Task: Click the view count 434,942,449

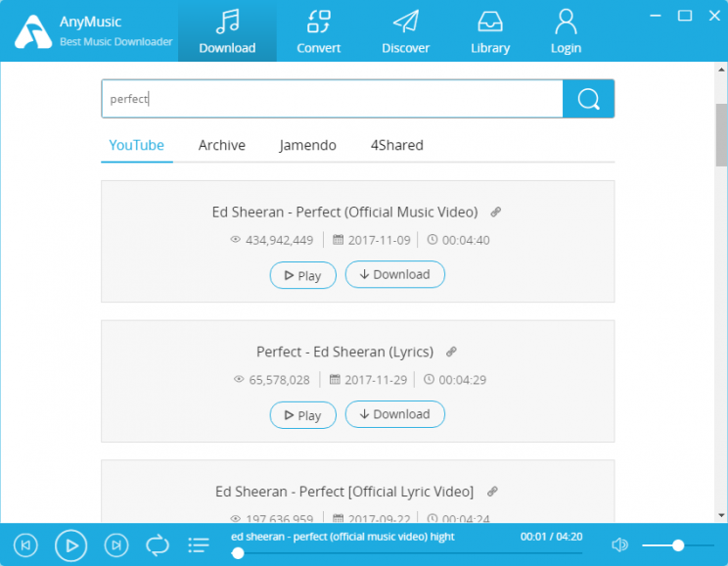Action: (280, 240)
